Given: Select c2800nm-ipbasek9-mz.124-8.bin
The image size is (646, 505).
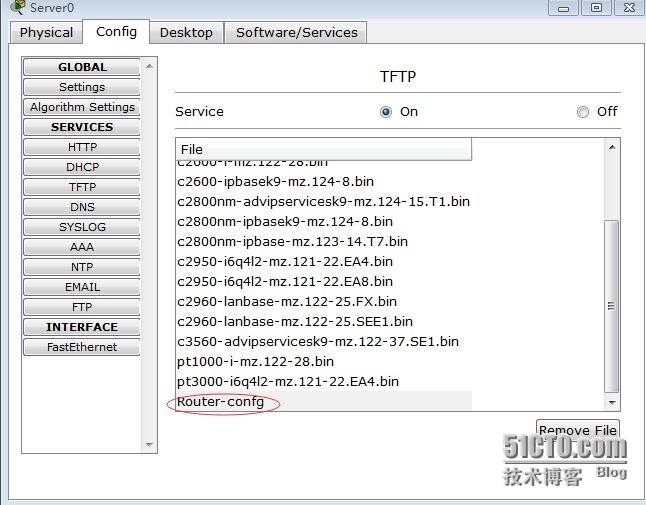Looking at the screenshot, I should 324,221.
